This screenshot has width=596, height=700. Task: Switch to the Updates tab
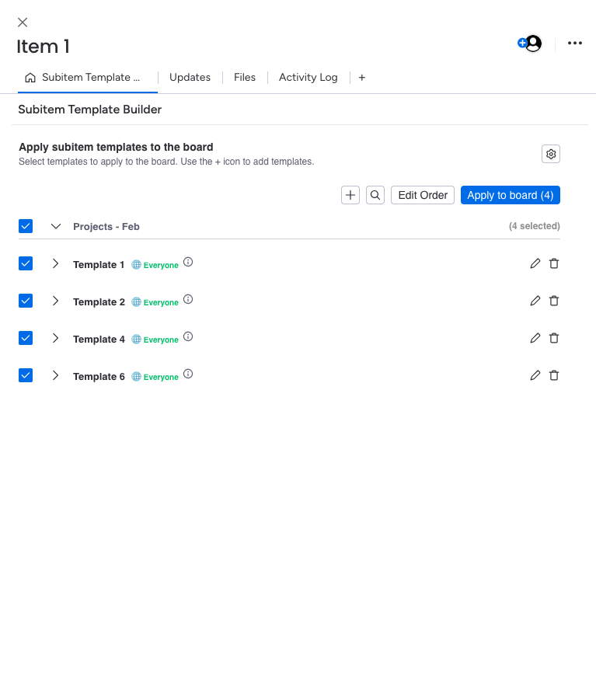pyautogui.click(x=190, y=78)
